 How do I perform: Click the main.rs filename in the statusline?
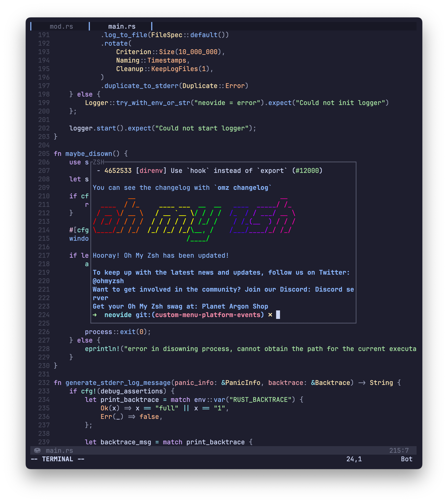[x=59, y=450]
